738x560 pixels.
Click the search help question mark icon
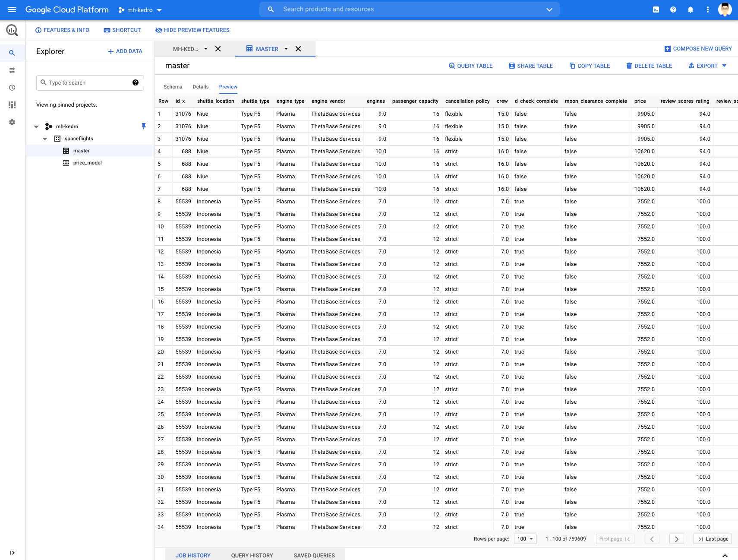click(136, 82)
